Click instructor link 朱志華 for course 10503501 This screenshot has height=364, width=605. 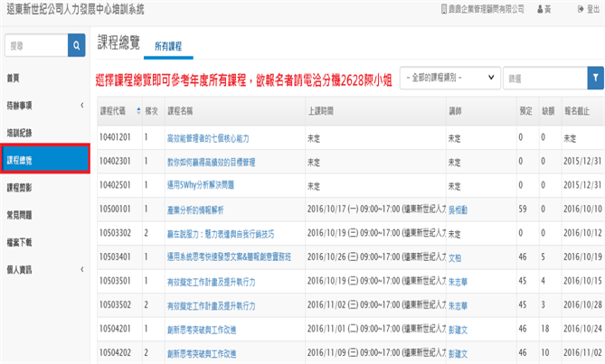pos(458,281)
